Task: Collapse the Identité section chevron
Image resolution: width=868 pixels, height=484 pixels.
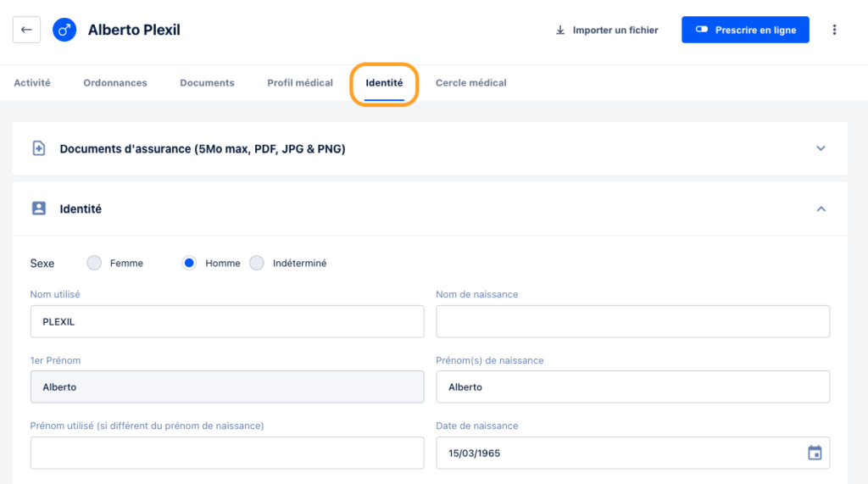Action: pyautogui.click(x=821, y=209)
